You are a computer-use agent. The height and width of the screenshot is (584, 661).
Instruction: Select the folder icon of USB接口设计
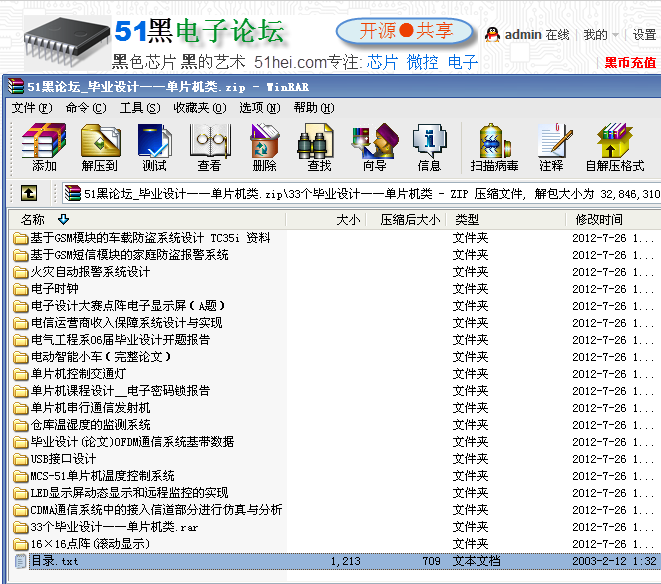pos(20,459)
